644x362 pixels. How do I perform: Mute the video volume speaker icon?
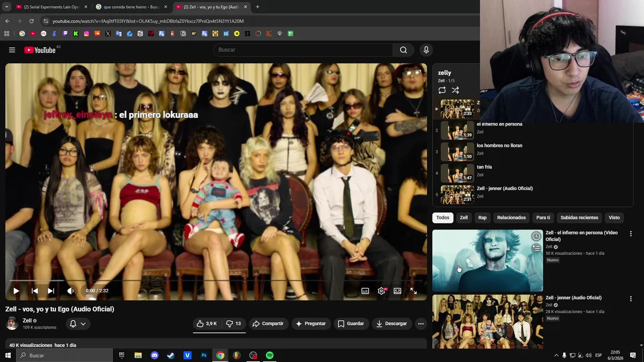70,291
